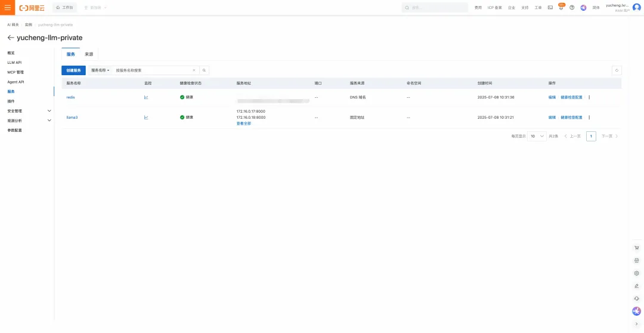This screenshot has width=644, height=333.
Task: Go to previous page 上一页
Action: (x=572, y=136)
